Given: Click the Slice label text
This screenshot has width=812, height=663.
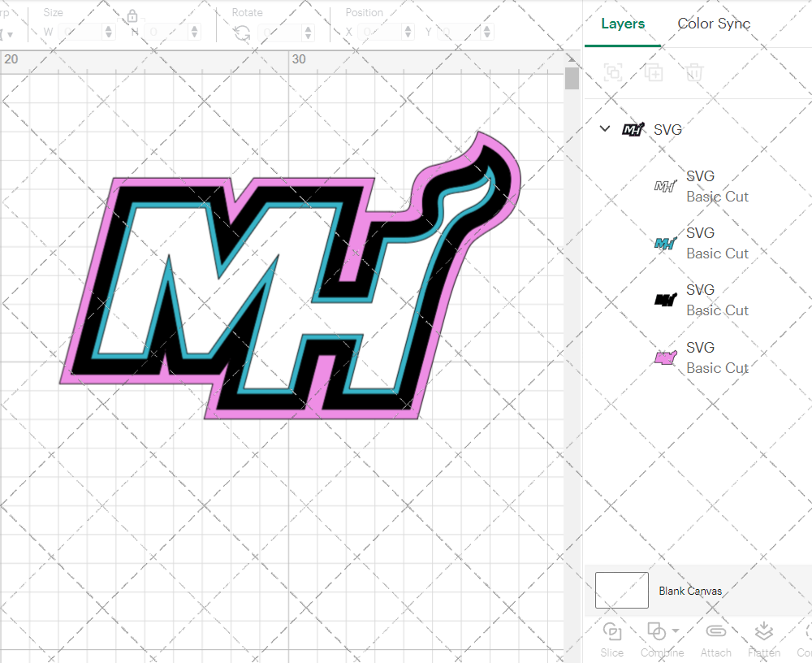Looking at the screenshot, I should click(x=612, y=652).
